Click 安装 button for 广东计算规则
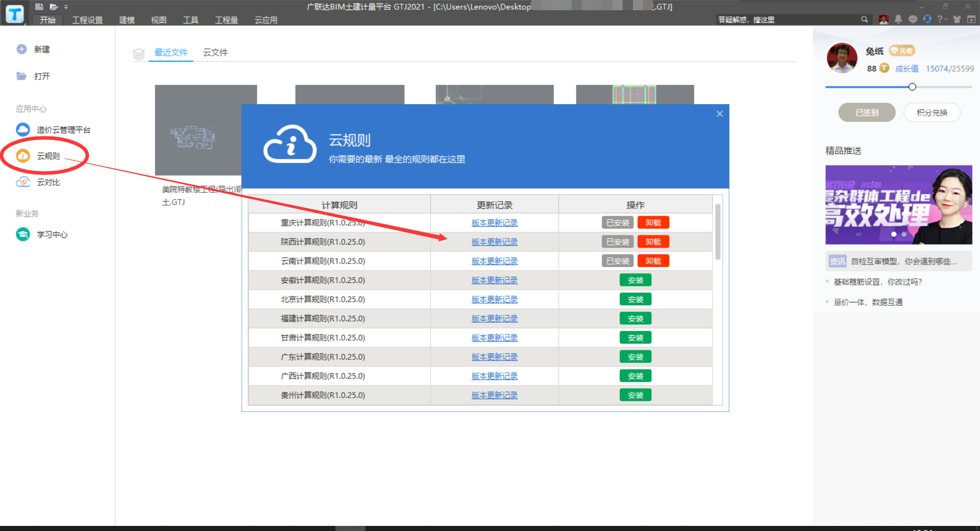 point(635,357)
